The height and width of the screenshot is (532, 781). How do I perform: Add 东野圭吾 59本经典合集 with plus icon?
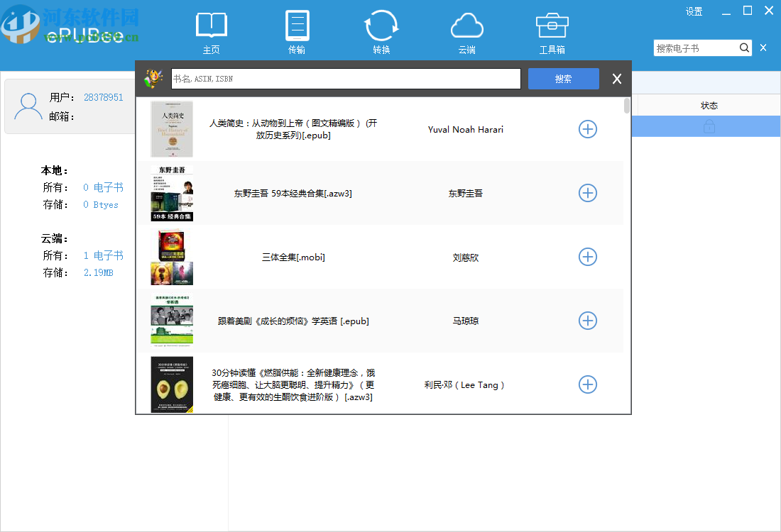[588, 193]
